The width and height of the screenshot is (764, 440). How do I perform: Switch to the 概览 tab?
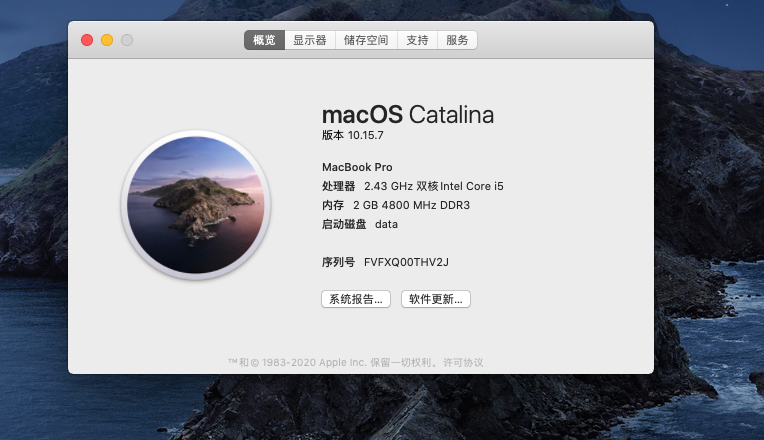264,40
